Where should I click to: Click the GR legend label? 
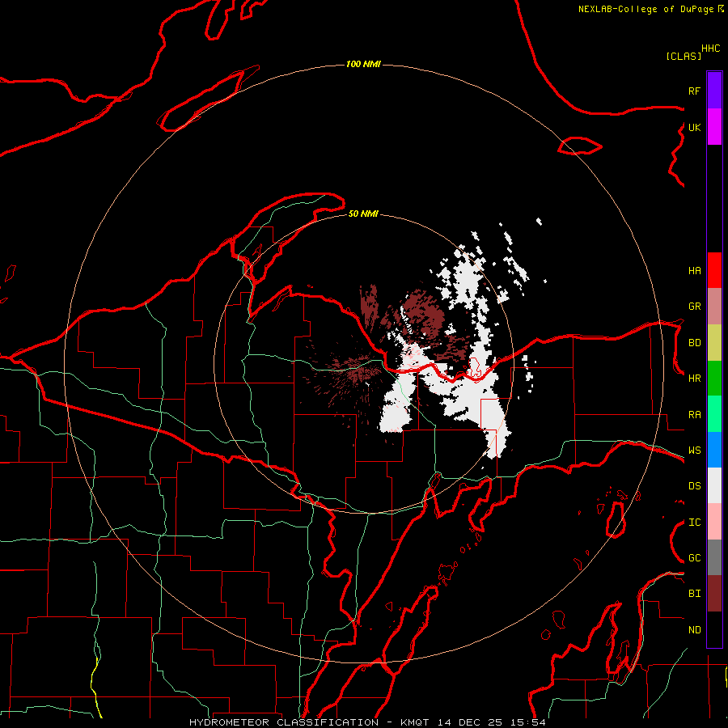pos(695,307)
